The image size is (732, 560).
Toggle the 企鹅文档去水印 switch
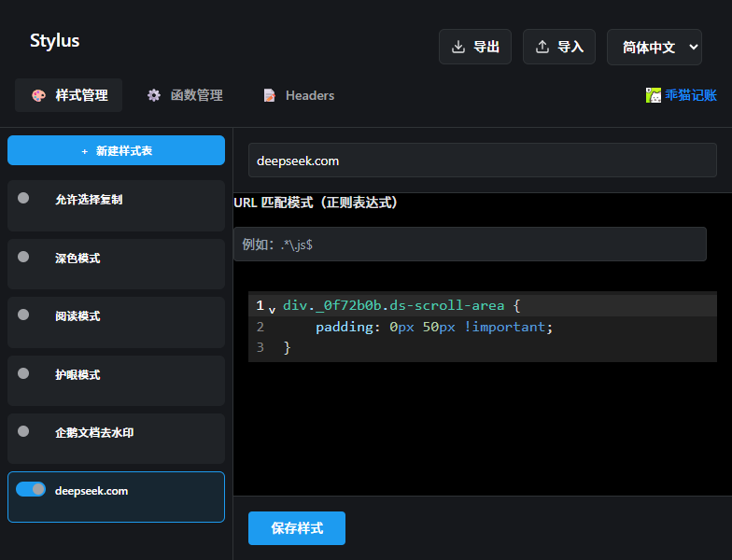click(23, 431)
